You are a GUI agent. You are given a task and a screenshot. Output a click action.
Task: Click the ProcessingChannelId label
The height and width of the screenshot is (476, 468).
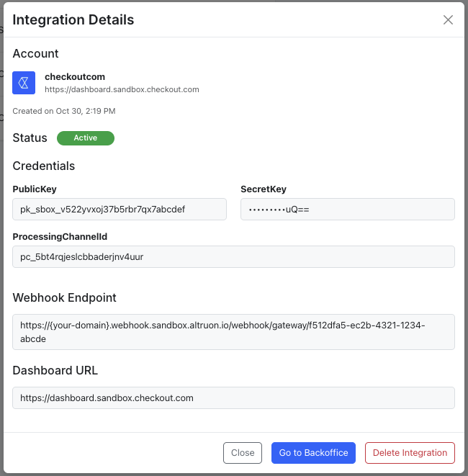pos(60,236)
